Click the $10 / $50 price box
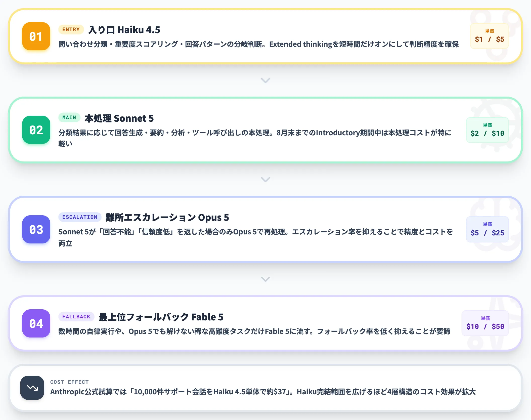The image size is (531, 420). coord(485,323)
